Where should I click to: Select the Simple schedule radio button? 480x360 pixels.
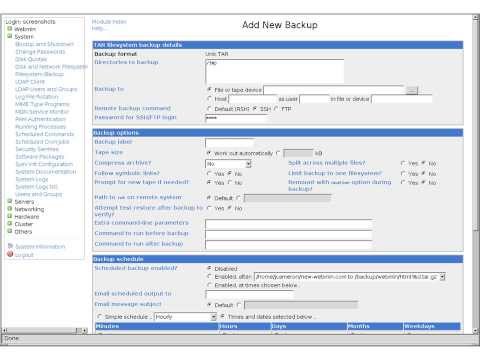pos(99,316)
